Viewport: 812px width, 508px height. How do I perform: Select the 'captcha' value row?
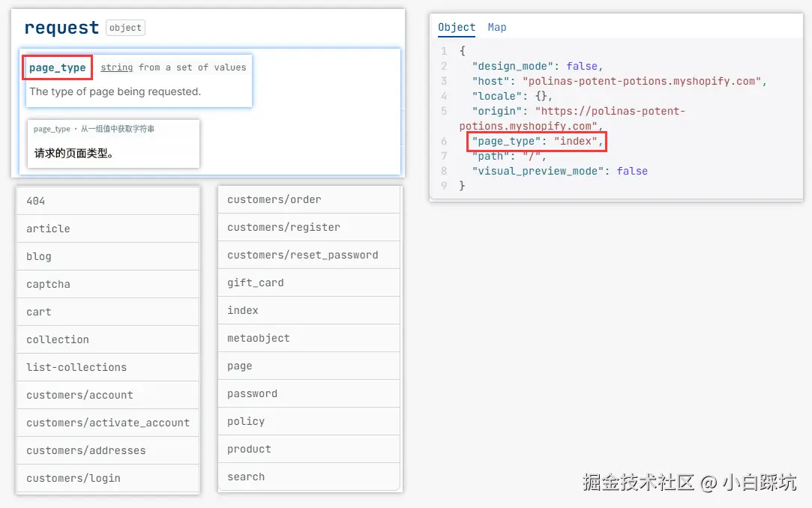pyautogui.click(x=108, y=284)
